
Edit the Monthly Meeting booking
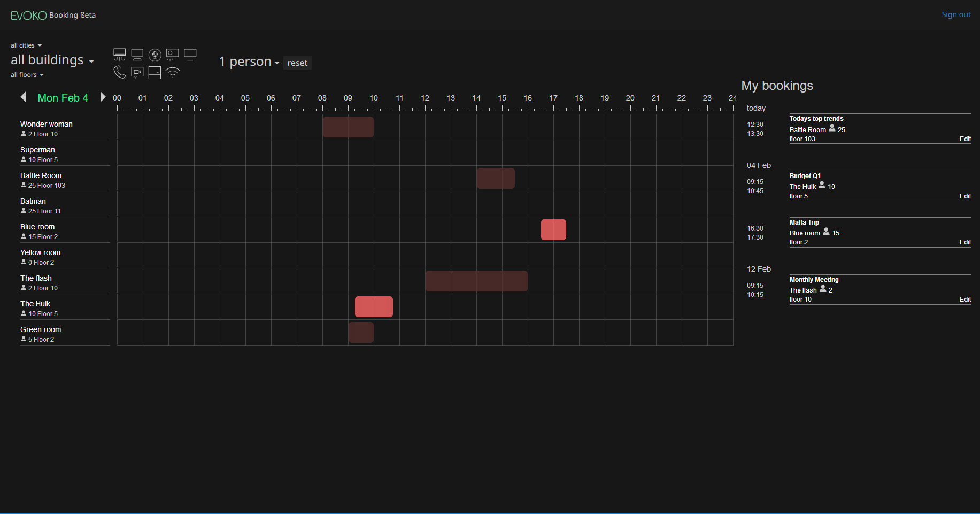click(x=964, y=300)
